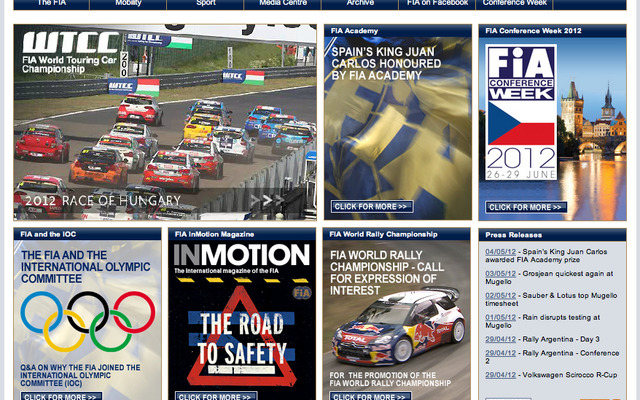Open the 2012 Race of Hungary caption
This screenshot has height=400, width=640.
[x=103, y=200]
